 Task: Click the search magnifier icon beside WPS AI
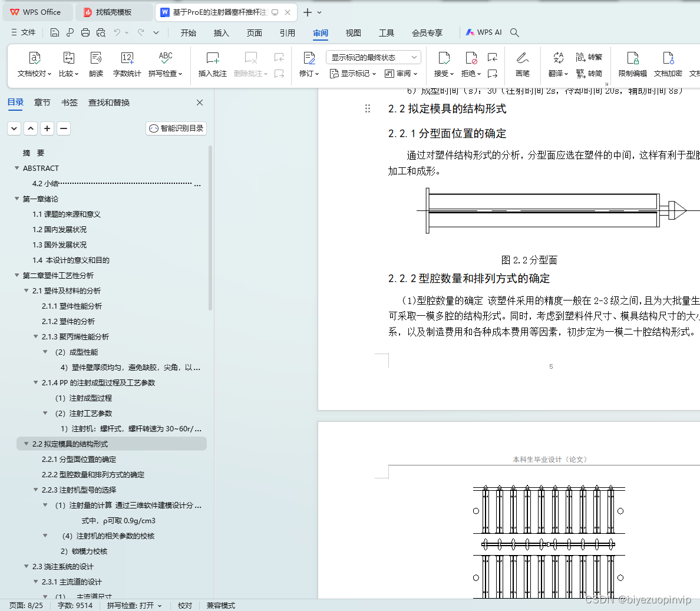514,32
